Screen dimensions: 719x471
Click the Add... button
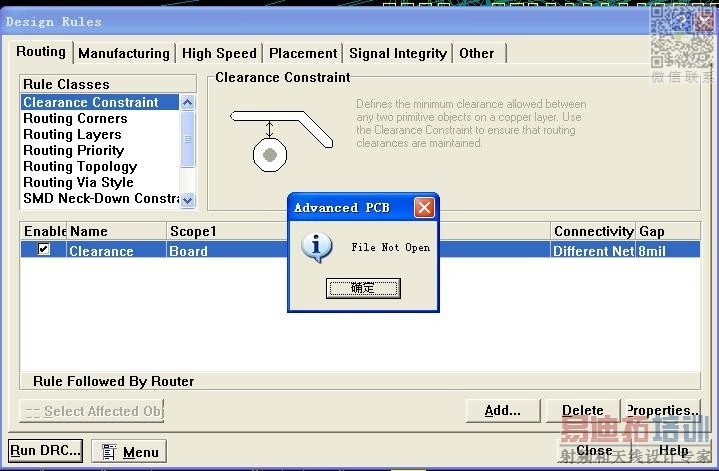pos(503,410)
